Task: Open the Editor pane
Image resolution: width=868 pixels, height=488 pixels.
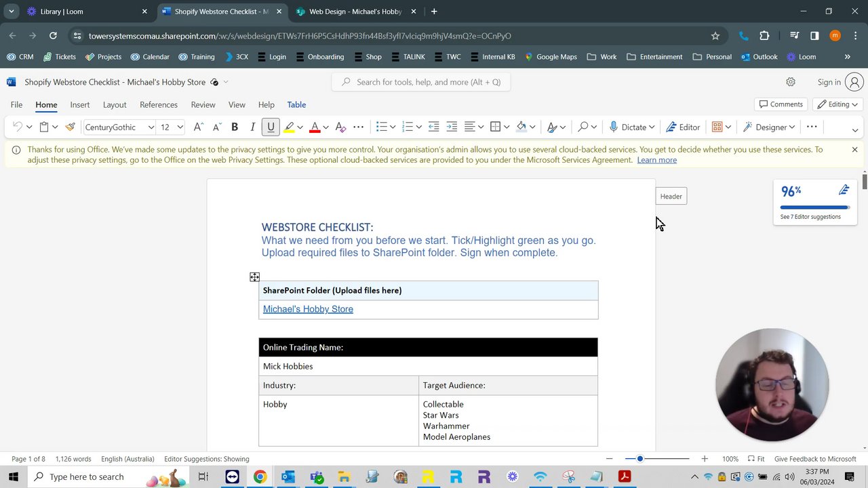Action: click(x=683, y=127)
